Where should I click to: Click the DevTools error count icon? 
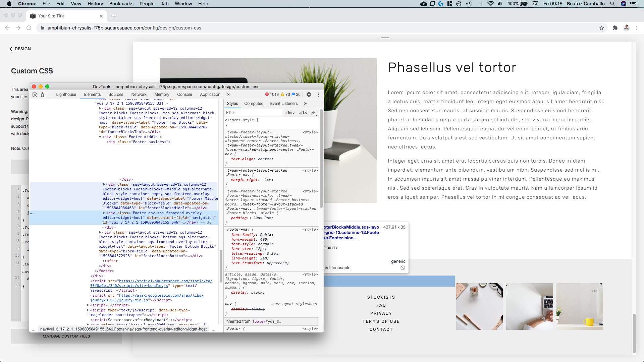pyautogui.click(x=267, y=95)
